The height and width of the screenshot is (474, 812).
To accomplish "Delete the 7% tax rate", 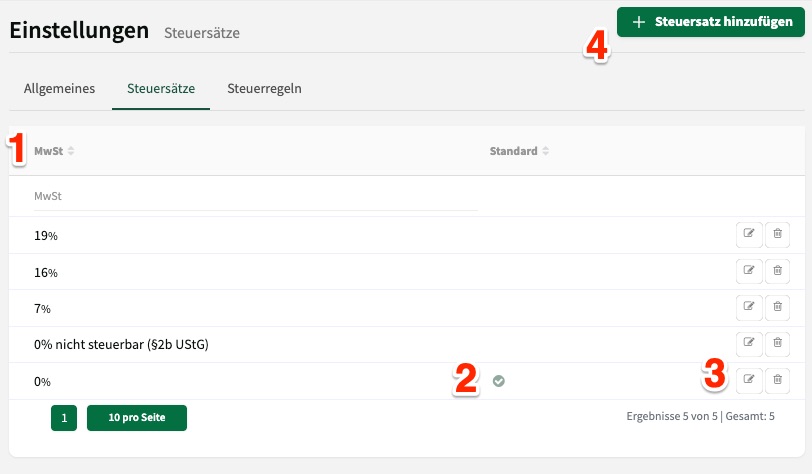I will click(x=778, y=307).
